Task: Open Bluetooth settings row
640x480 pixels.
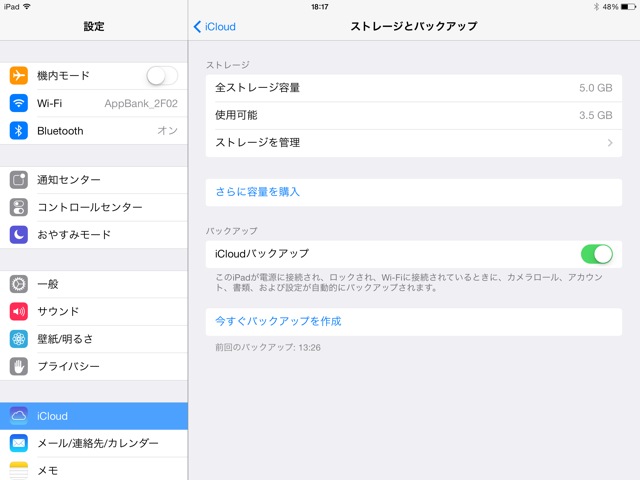Action: point(94,131)
